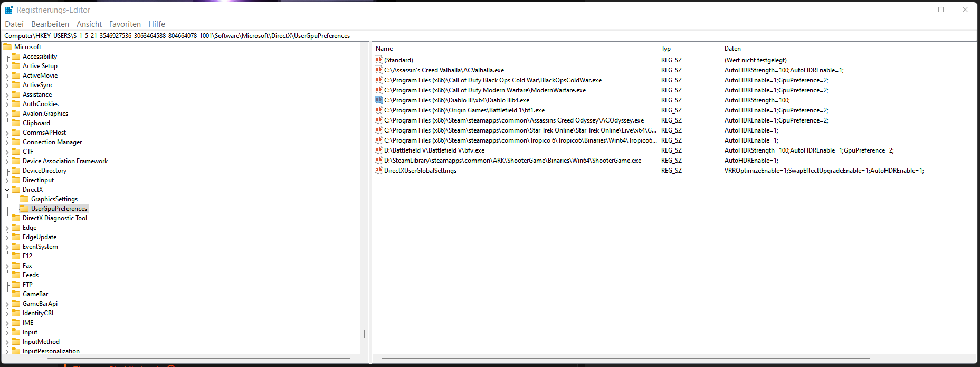Expand the EdgeUpdate tree node
The width and height of the screenshot is (980, 367).
click(x=7, y=237)
